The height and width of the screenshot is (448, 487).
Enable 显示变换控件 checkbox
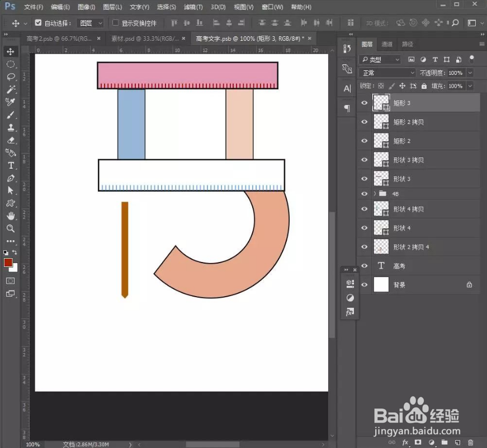[115, 23]
